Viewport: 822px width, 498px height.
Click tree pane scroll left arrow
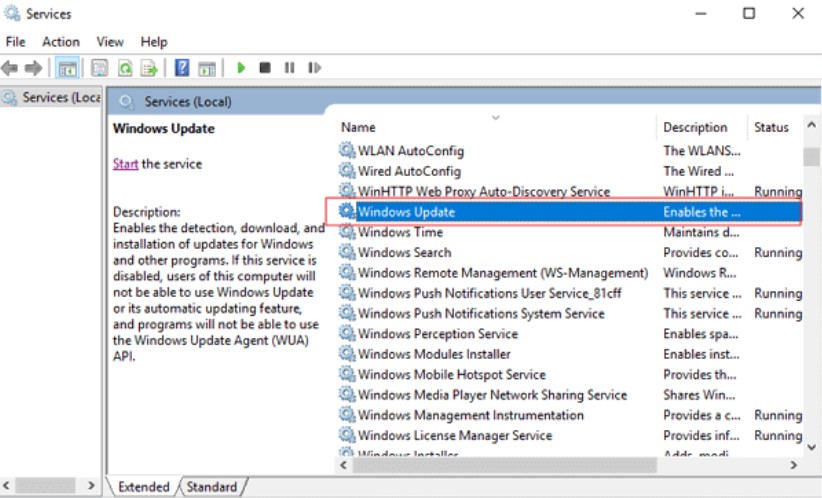click(x=6, y=485)
